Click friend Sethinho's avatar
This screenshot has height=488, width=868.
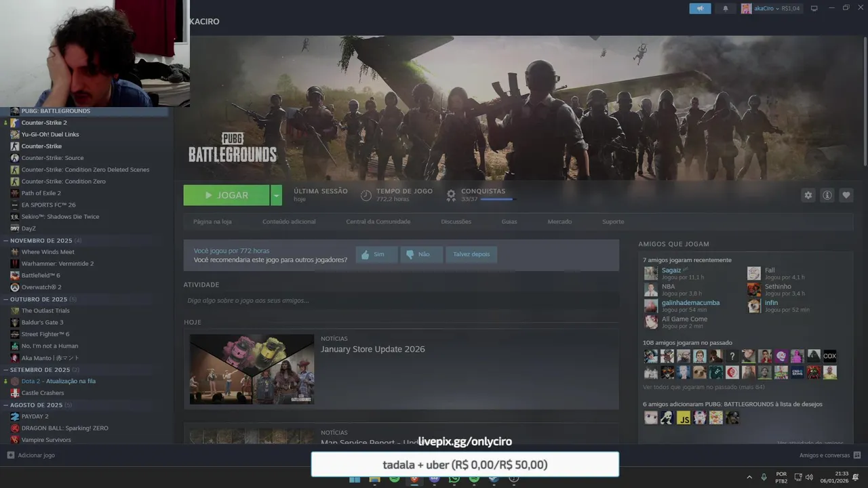coord(754,289)
